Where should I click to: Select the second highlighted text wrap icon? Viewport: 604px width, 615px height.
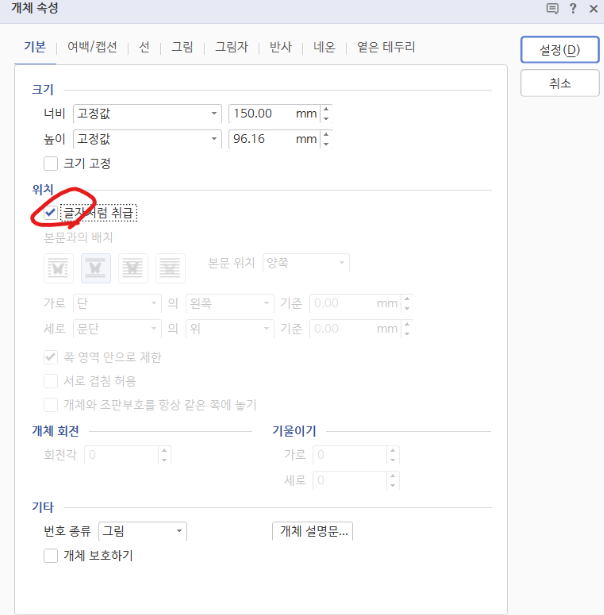pyautogui.click(x=96, y=268)
